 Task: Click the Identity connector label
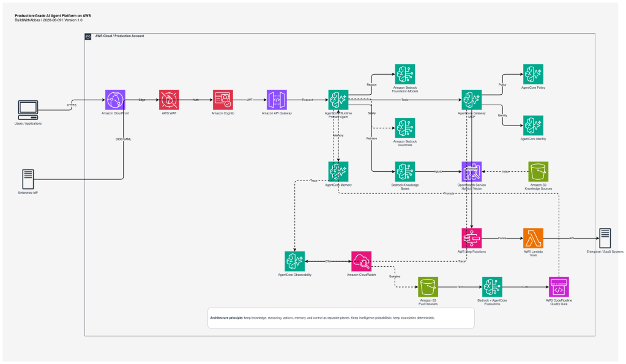(502, 116)
